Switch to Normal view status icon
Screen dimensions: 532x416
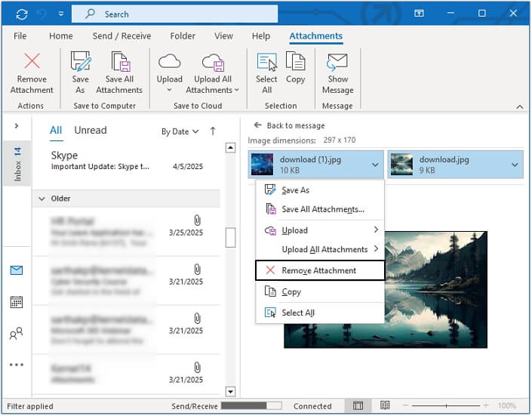[x=358, y=406]
